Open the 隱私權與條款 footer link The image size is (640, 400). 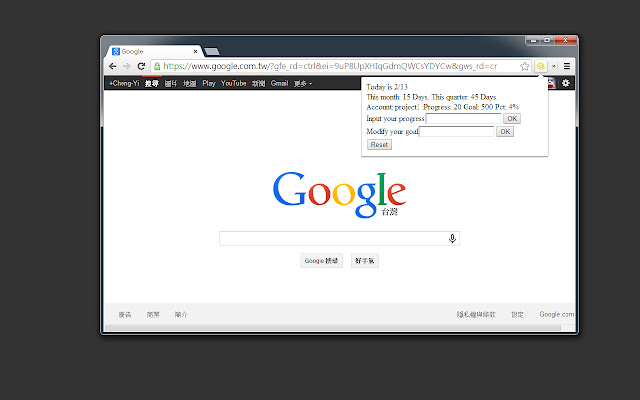[476, 314]
